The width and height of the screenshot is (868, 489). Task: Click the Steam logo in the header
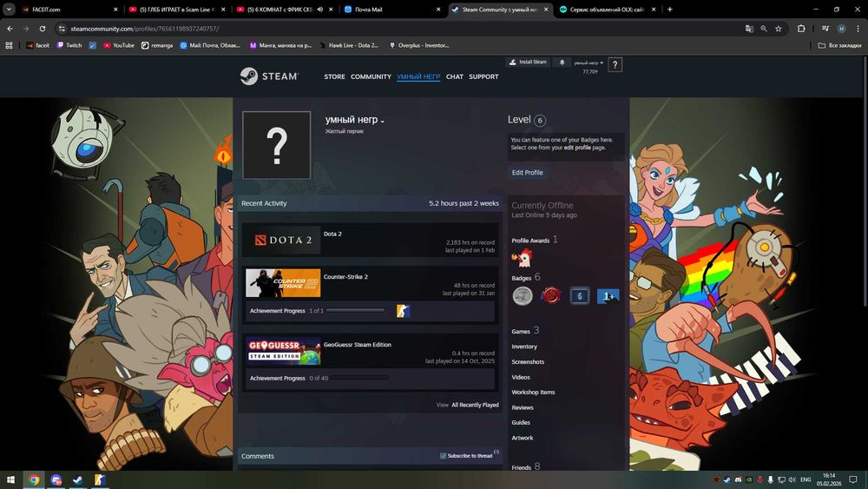[x=269, y=76]
